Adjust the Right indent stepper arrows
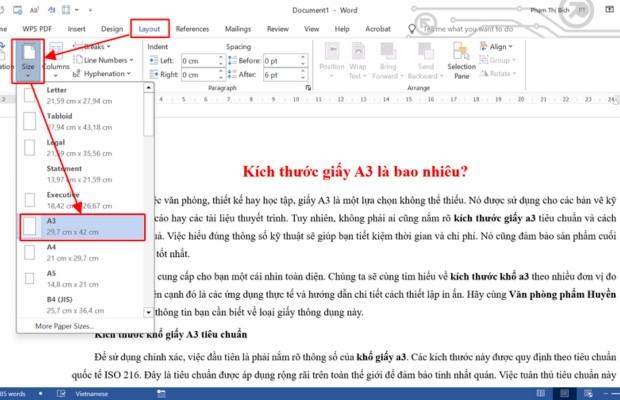620x400 pixels. pos(221,75)
